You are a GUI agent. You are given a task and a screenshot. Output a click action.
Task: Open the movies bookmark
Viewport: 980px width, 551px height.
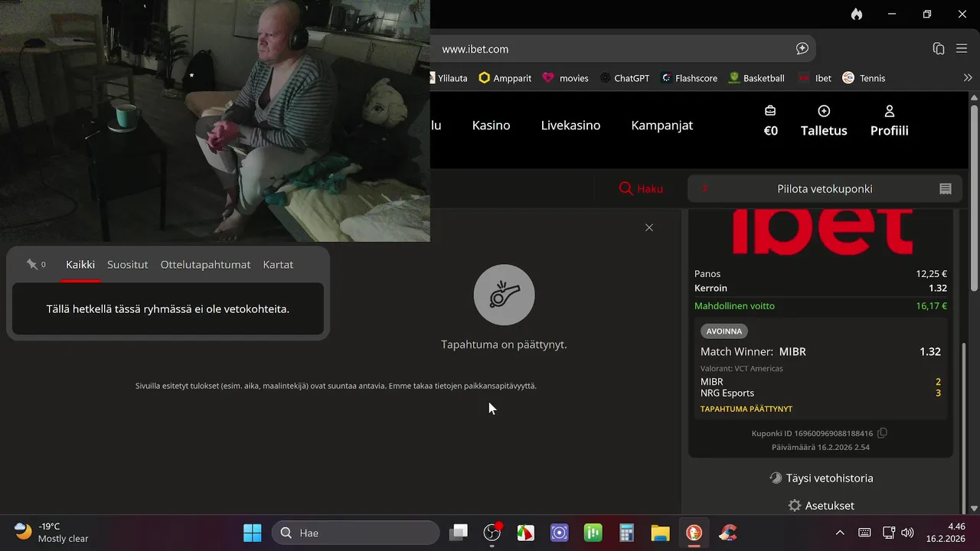pos(565,78)
